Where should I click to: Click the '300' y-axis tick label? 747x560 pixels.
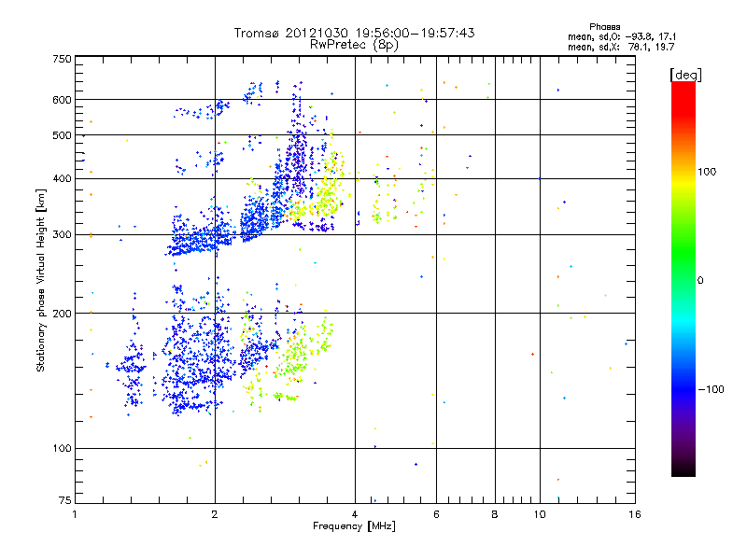click(62, 235)
